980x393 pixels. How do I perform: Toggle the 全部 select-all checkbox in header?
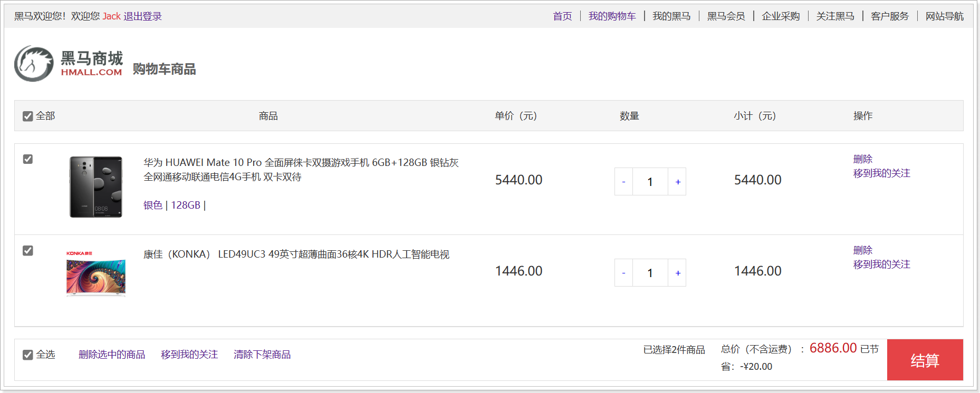click(x=28, y=116)
